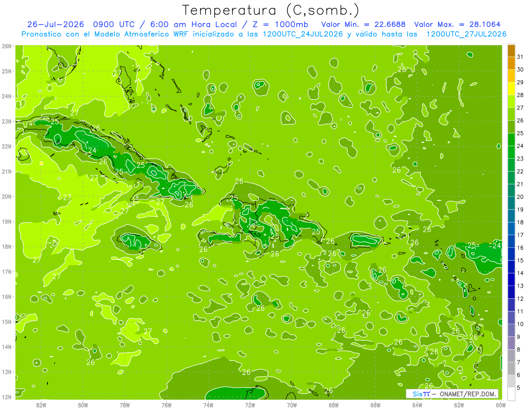Click the "29" color scale label
Screen dimensions: 532x411
click(520, 82)
